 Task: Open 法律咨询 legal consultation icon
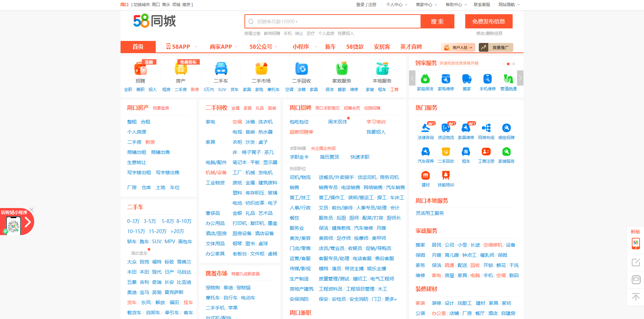[426, 128]
